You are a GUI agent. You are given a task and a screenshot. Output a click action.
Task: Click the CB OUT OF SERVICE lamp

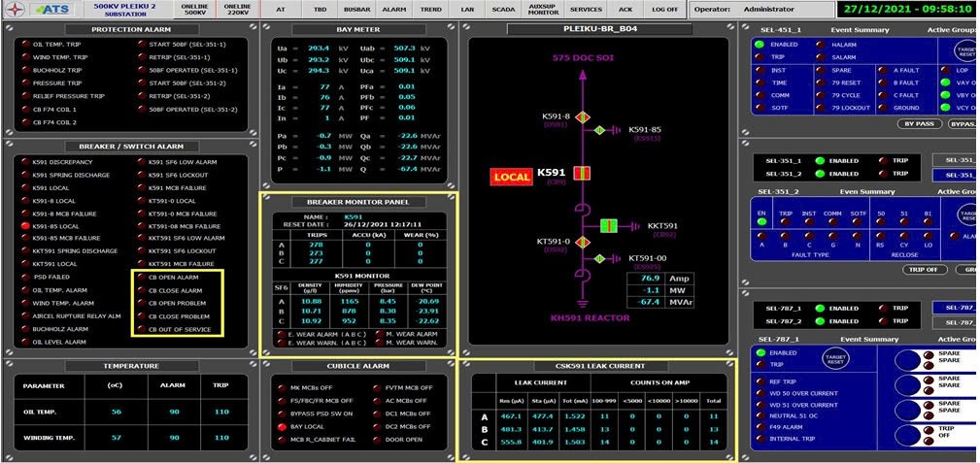point(141,329)
